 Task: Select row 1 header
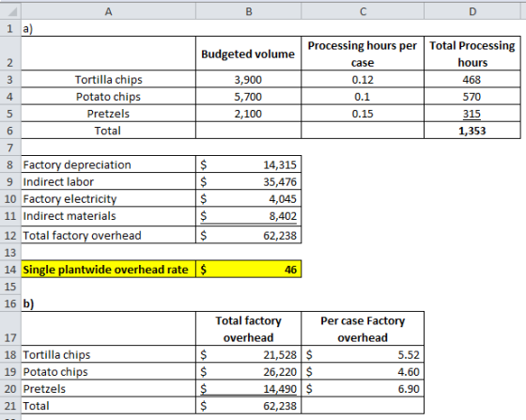[x=10, y=28]
